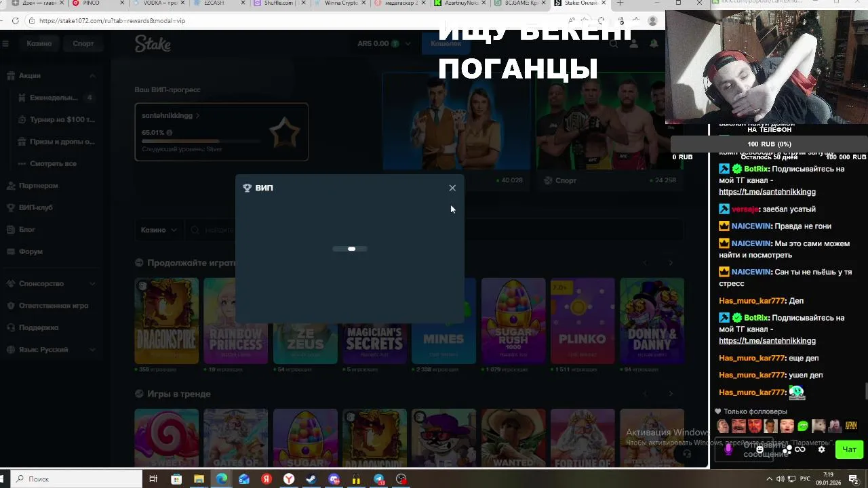Open the ARS 0.00 balance dropdown
This screenshot has width=868, height=488.
coord(384,43)
